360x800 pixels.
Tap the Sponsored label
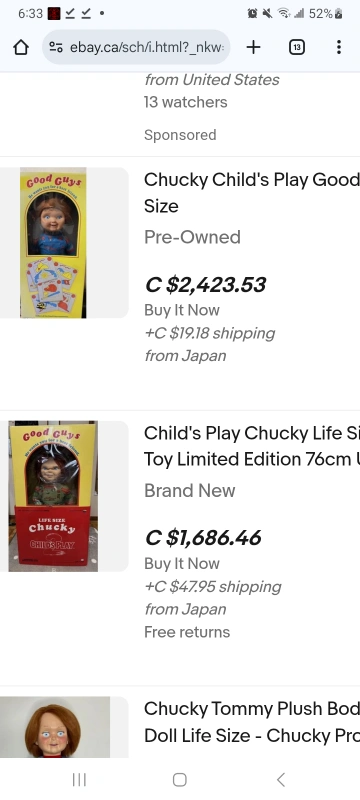point(180,135)
